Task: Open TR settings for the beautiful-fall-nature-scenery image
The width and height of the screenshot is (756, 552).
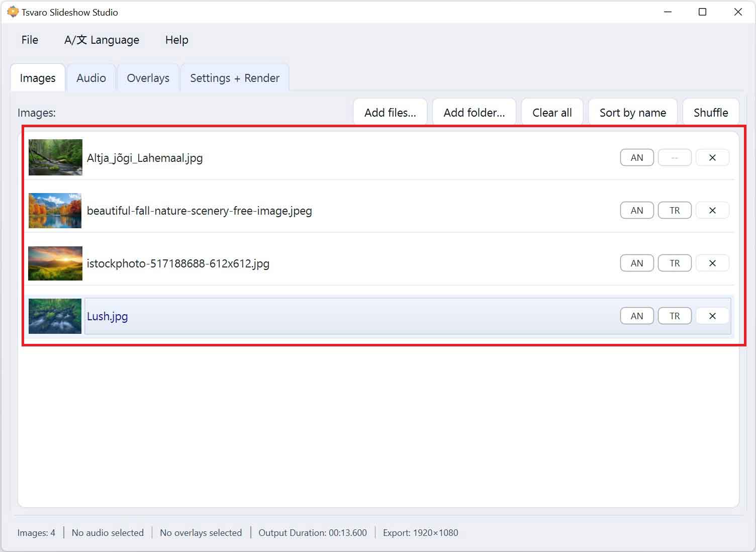Action: (674, 211)
